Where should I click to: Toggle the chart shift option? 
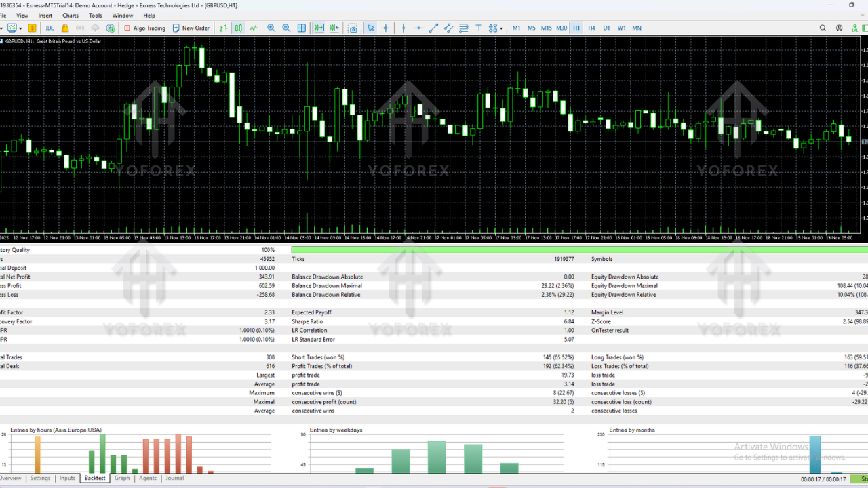tap(334, 28)
